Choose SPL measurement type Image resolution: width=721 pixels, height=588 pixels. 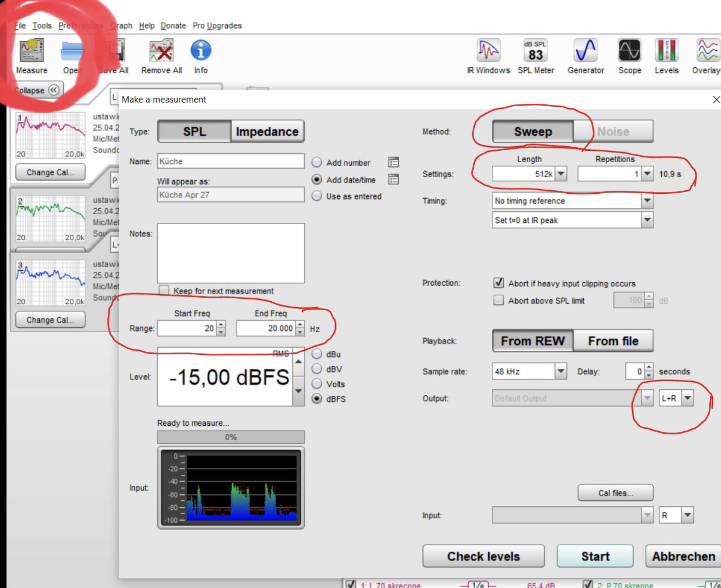194,131
